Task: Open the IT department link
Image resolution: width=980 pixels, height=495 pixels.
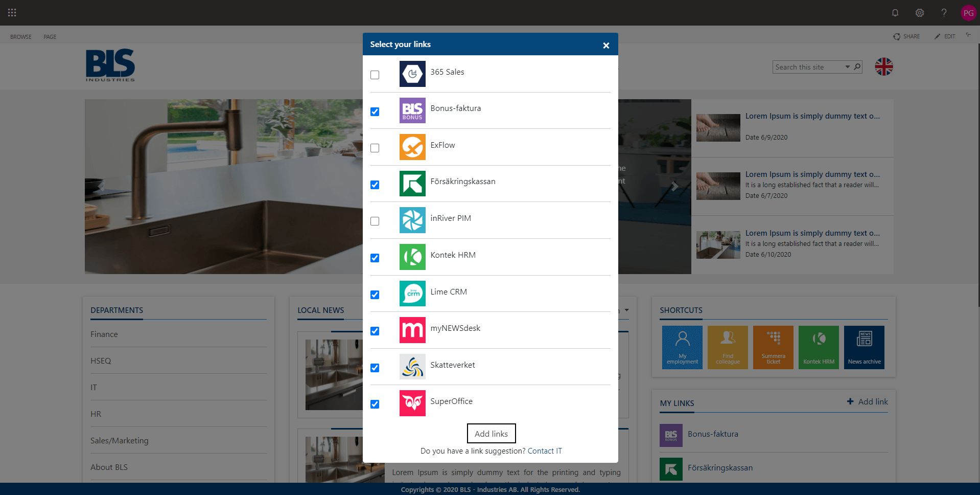Action: click(x=94, y=387)
